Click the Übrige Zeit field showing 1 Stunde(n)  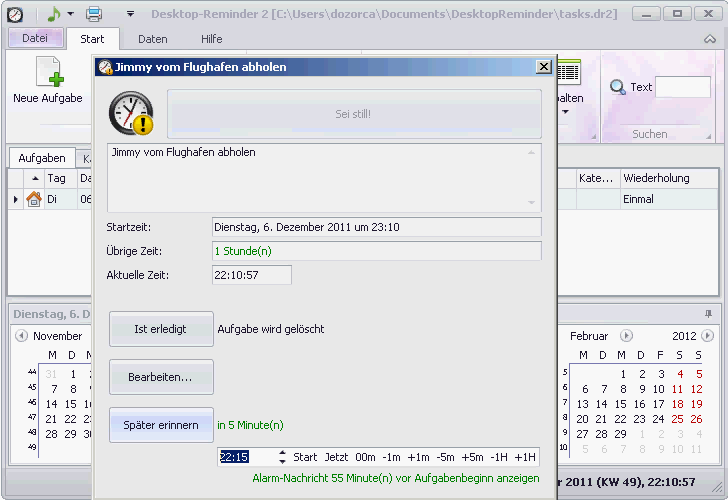(377, 251)
